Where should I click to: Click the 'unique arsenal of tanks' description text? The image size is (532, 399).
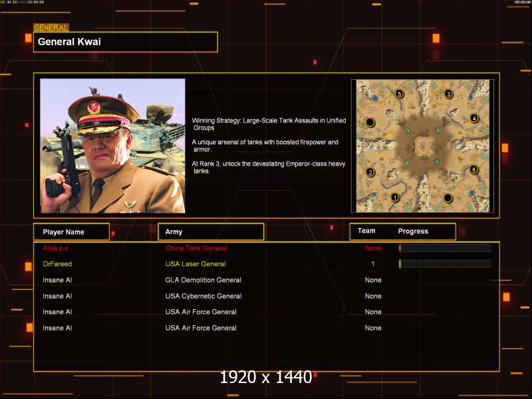pyautogui.click(x=265, y=146)
